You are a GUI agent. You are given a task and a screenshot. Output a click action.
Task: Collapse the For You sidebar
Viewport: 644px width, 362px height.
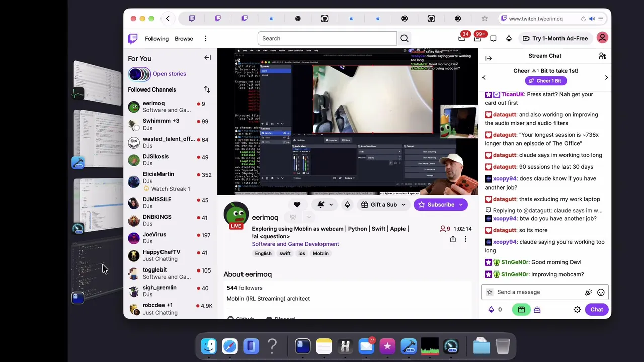click(207, 58)
